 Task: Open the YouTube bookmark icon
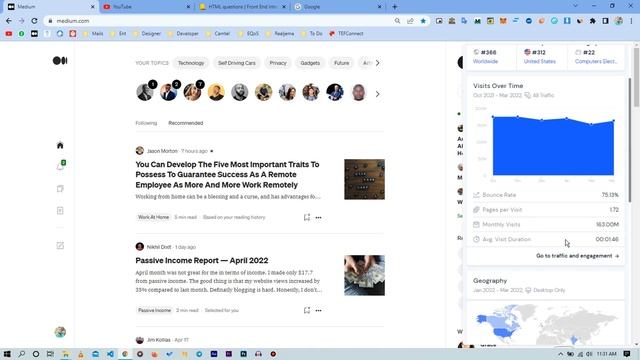pos(9,33)
